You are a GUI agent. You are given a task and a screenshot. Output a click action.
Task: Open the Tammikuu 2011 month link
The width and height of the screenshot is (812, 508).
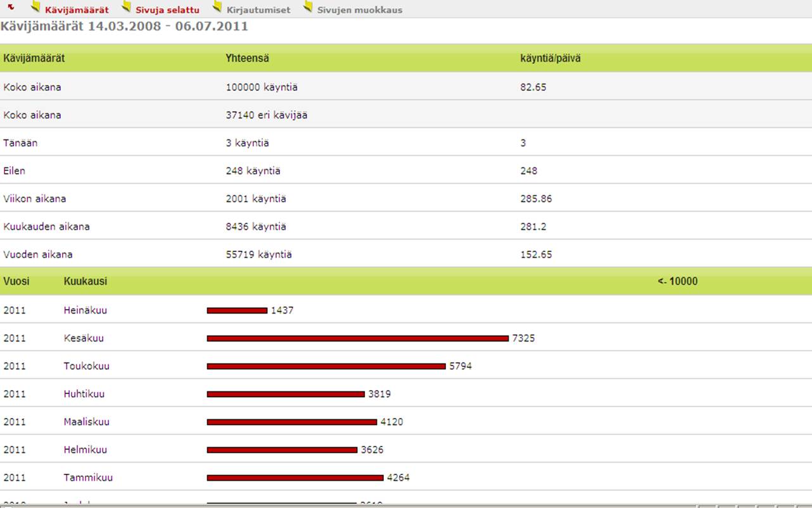(x=88, y=478)
